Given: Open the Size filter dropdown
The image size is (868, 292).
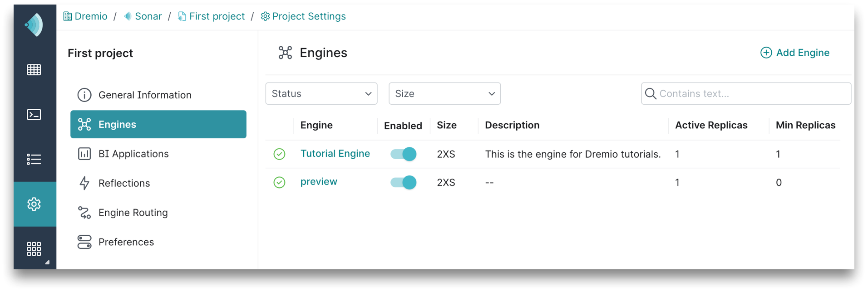Looking at the screenshot, I should 445,93.
